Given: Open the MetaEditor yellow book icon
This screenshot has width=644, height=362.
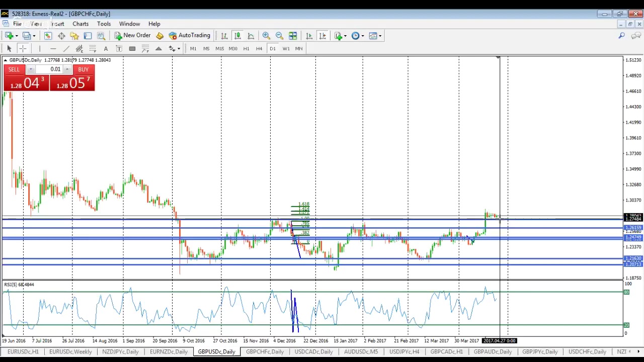Looking at the screenshot, I should tap(159, 36).
